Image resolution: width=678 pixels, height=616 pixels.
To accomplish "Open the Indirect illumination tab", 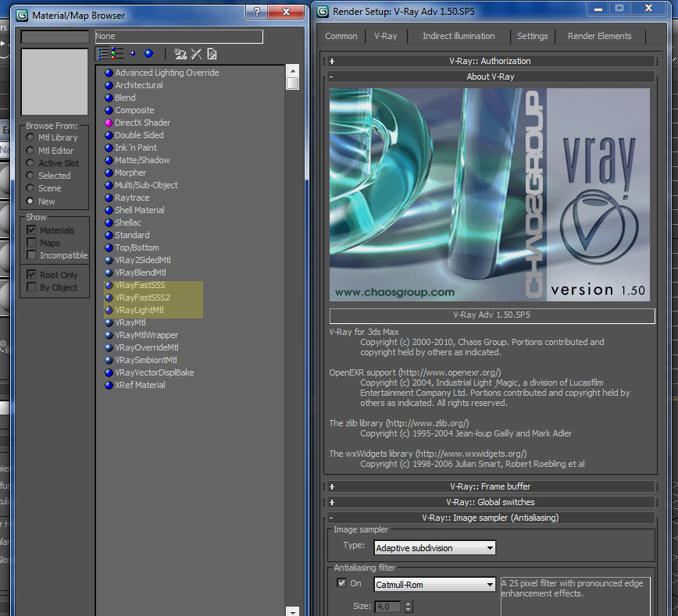I will pos(459,37).
